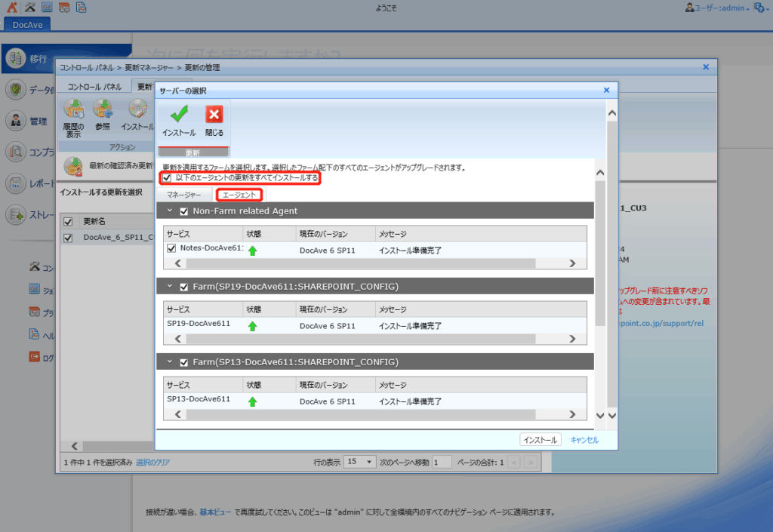Screen dimensions: 773x532
Task: Click the キャンセル link in the dialog
Action: point(584,440)
